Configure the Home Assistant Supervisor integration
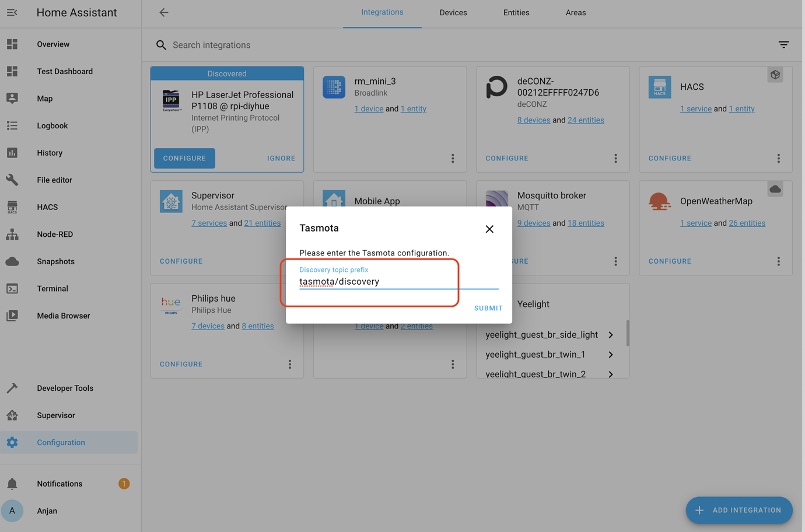Screen dimensions: 805x532 pyautogui.click(x=181, y=261)
